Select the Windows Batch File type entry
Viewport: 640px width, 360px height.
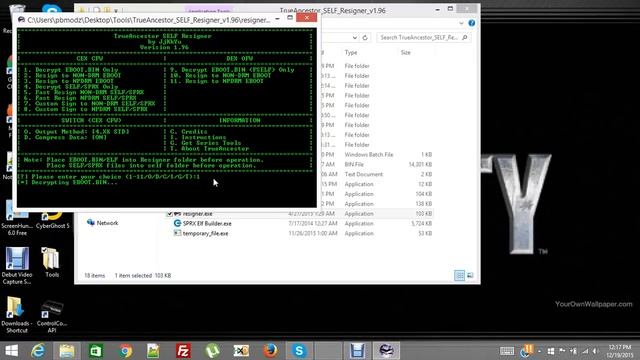369,155
